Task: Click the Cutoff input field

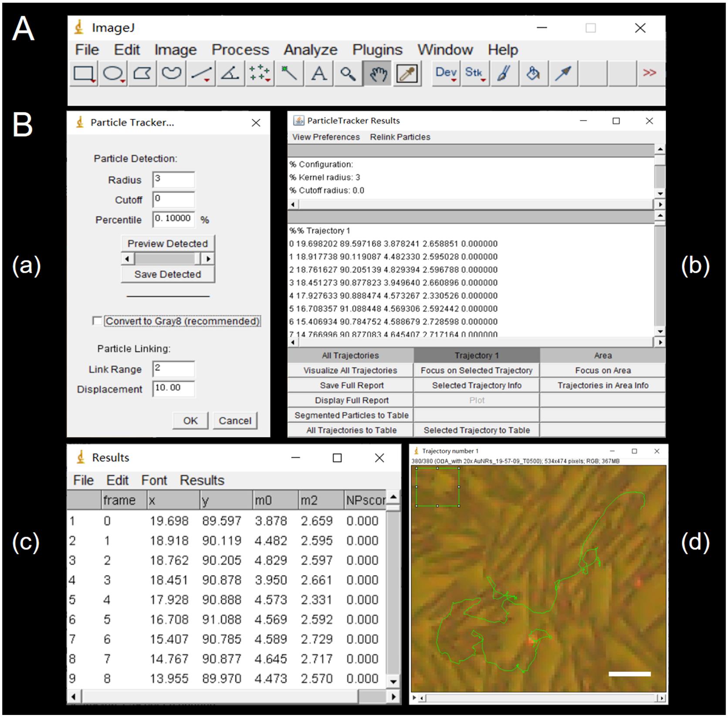Action: coord(174,200)
